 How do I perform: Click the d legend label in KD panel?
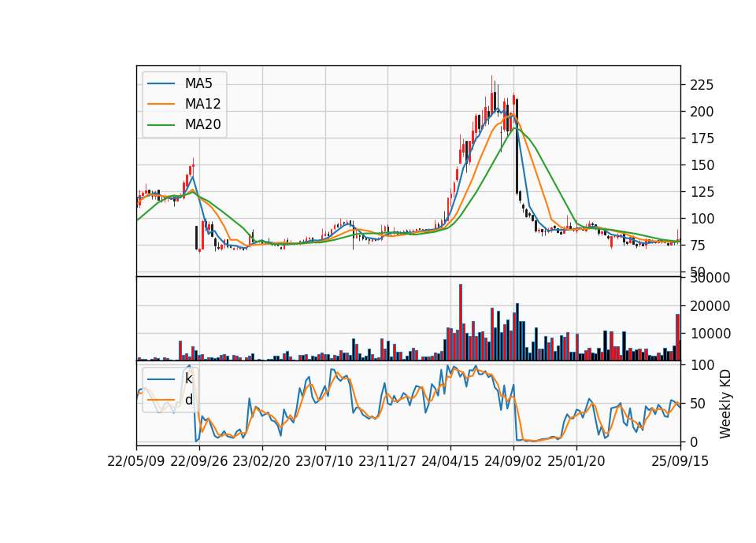(x=188, y=400)
